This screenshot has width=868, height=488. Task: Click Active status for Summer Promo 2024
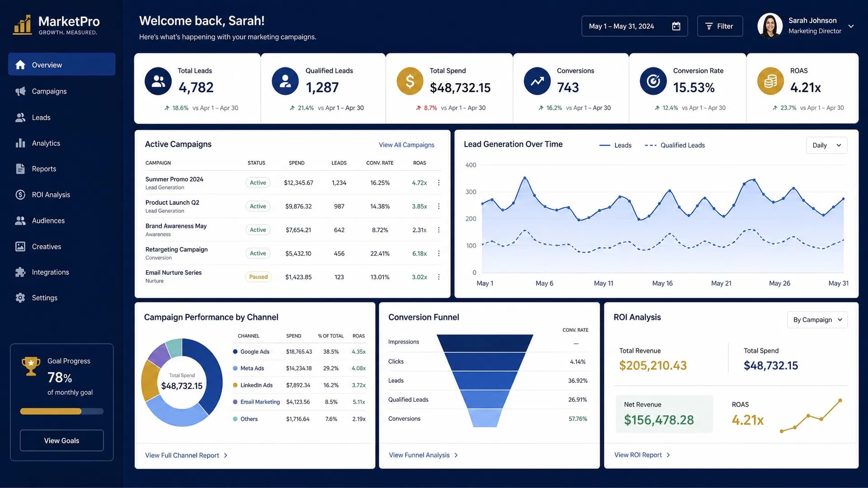point(258,183)
